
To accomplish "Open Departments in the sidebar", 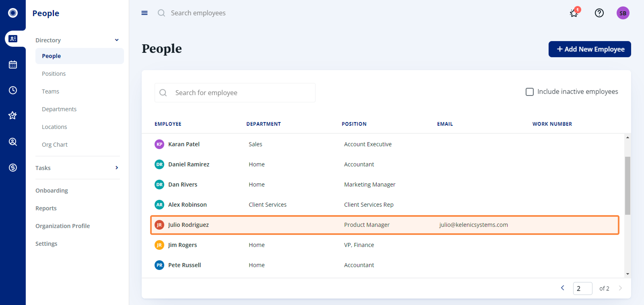I will click(x=59, y=109).
